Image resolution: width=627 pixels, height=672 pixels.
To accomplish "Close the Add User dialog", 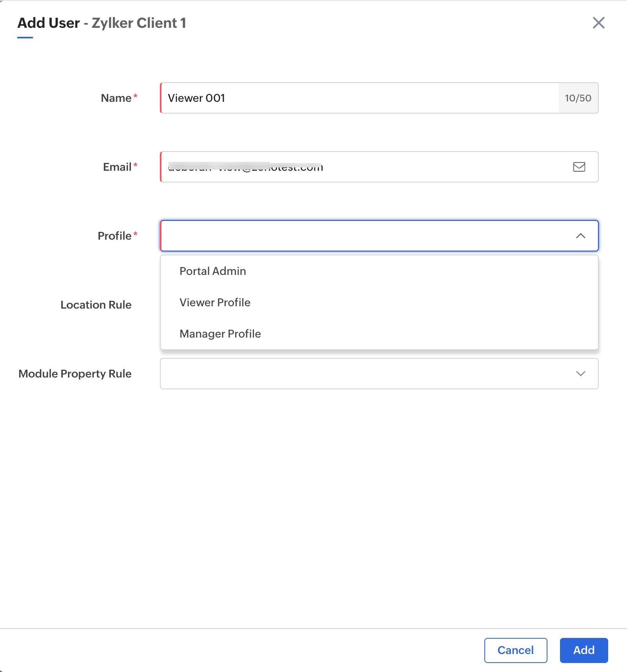I will pos(598,23).
